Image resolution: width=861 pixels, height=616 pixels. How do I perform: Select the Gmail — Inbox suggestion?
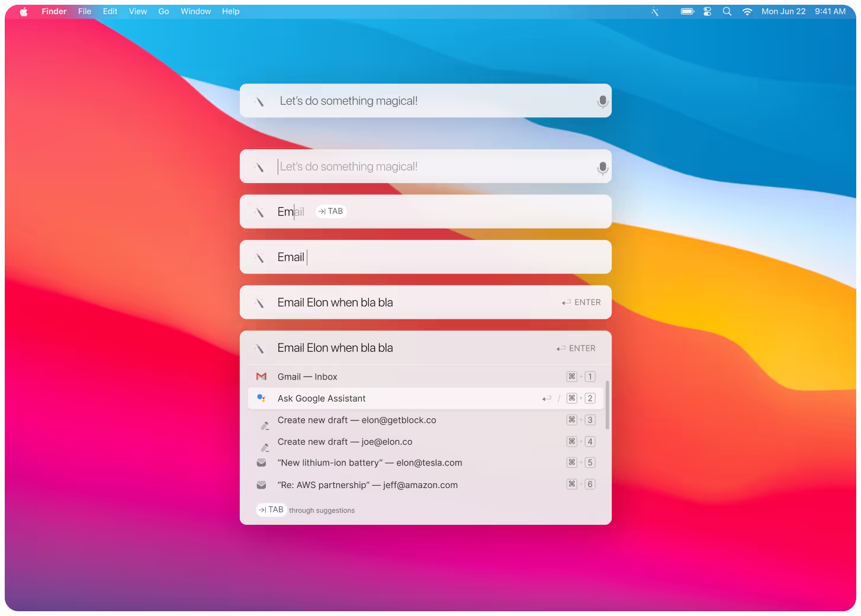tap(425, 377)
